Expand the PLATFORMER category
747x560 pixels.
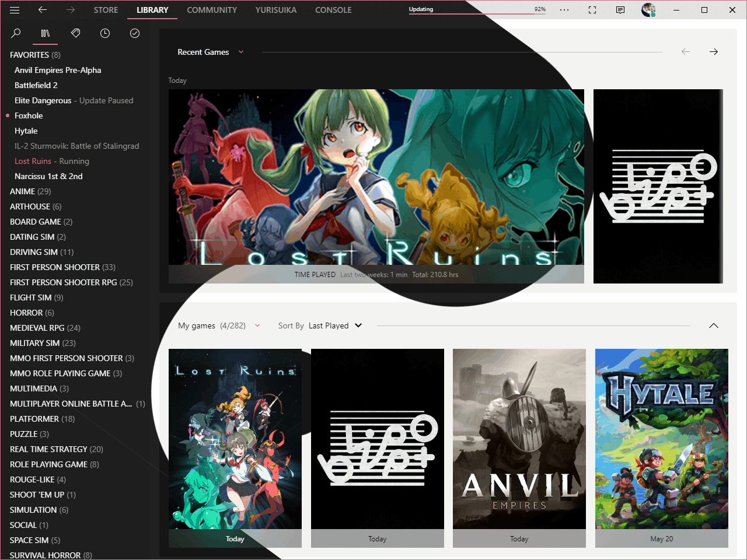click(43, 419)
